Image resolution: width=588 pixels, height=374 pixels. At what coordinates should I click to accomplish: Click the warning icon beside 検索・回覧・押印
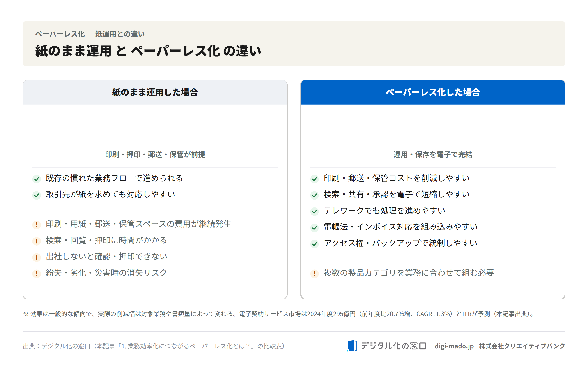coord(37,241)
